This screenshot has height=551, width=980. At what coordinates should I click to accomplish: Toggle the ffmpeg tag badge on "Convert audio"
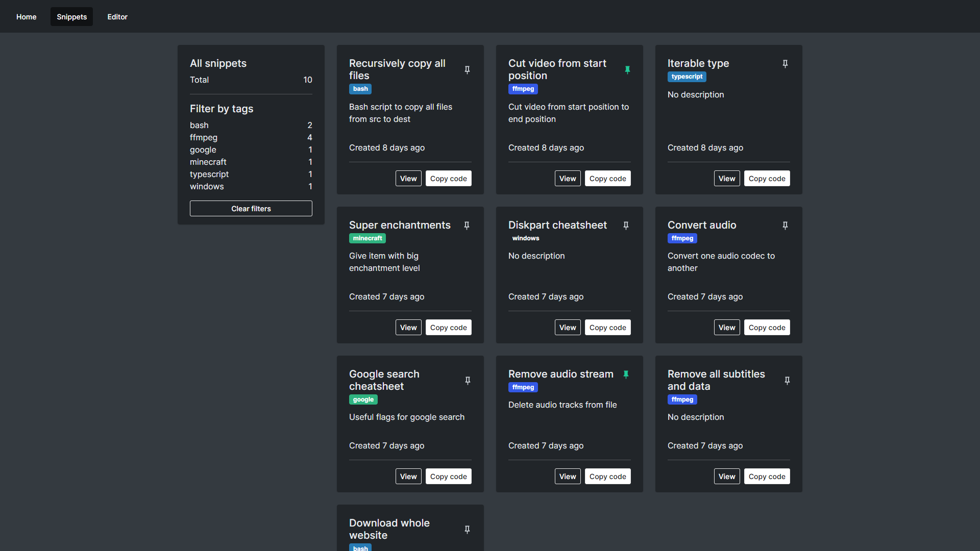tap(682, 238)
